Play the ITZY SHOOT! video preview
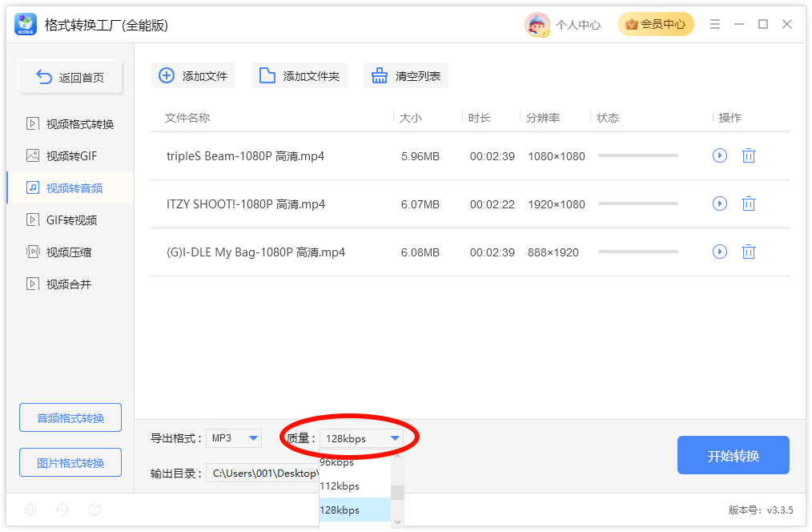 click(x=719, y=204)
